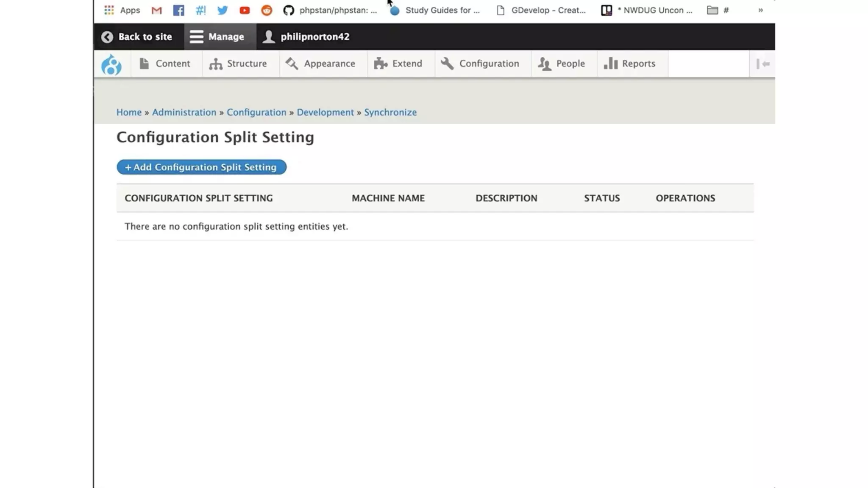Image resolution: width=868 pixels, height=488 pixels.
Task: Click Add Configuration Split Setting button
Action: (x=201, y=167)
